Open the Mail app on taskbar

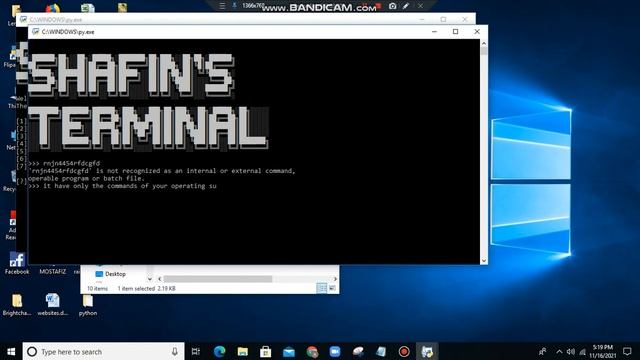(289, 351)
